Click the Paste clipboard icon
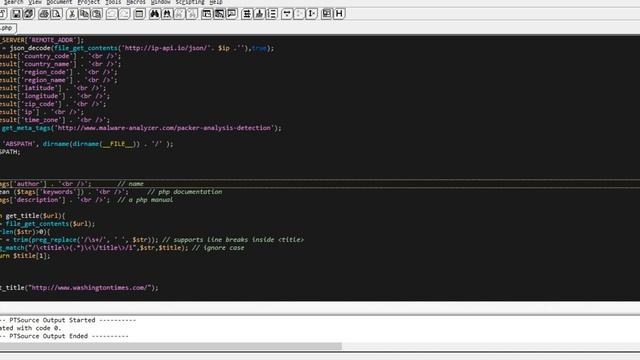Image resolution: width=640 pixels, height=360 pixels. click(96, 14)
